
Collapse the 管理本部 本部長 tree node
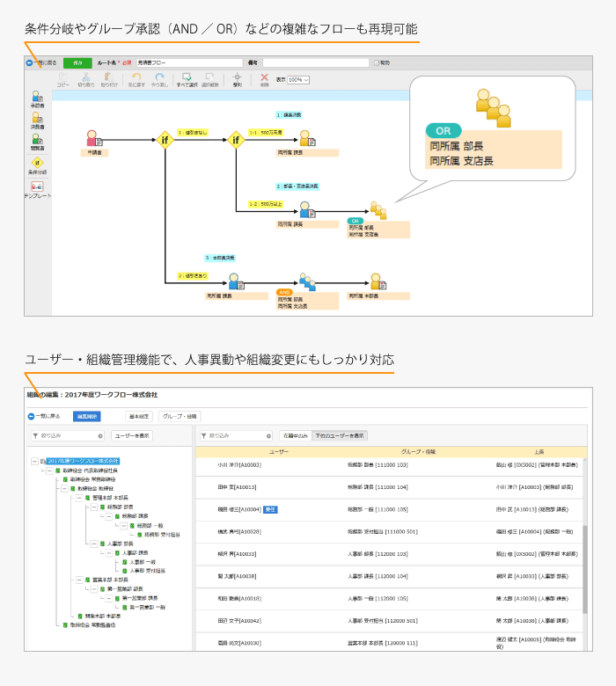[78, 497]
